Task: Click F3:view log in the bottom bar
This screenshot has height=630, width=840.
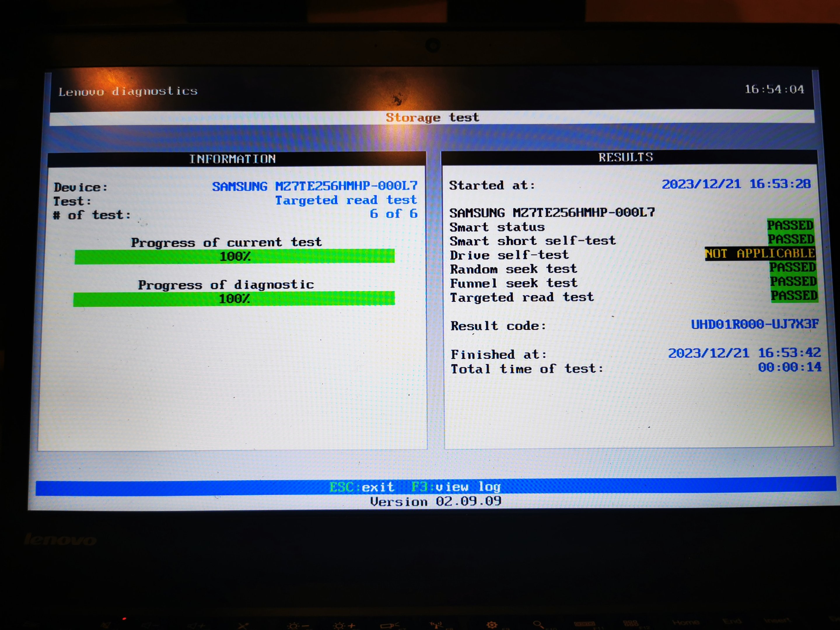Action: pos(456,487)
